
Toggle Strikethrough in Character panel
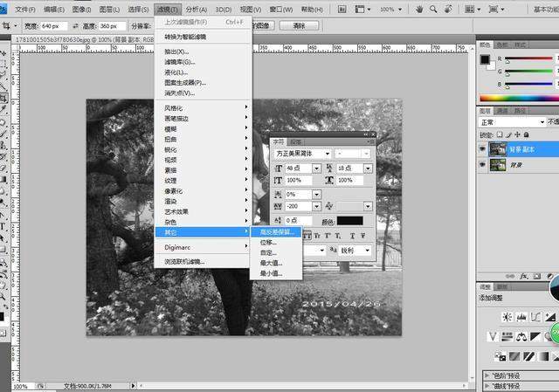(x=362, y=236)
